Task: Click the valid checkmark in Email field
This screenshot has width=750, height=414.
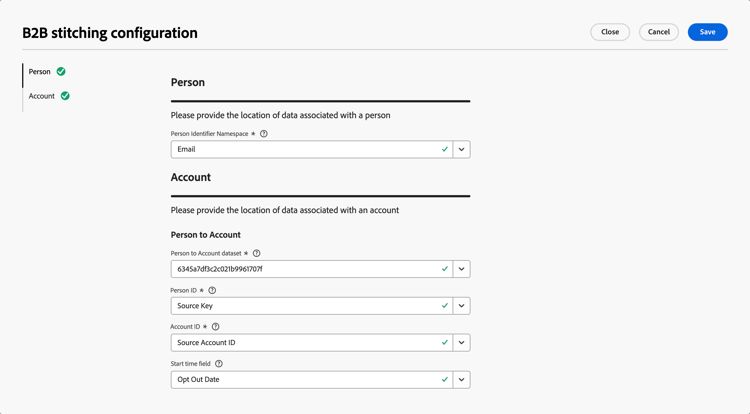Action: [445, 149]
